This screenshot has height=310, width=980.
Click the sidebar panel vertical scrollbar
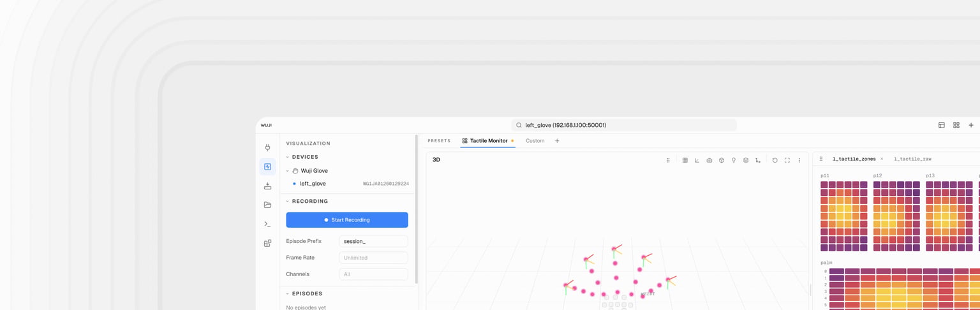pos(417,209)
